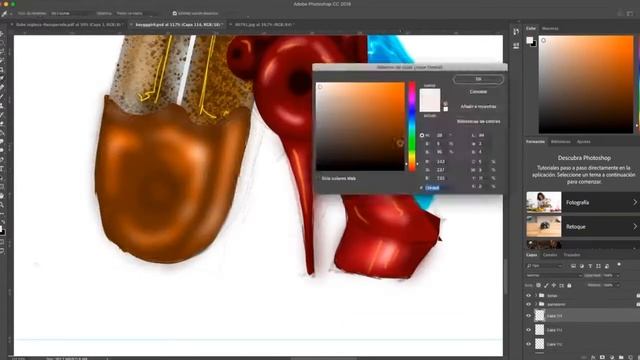Add layer style fx icon
640x360 pixels.
coord(593,357)
